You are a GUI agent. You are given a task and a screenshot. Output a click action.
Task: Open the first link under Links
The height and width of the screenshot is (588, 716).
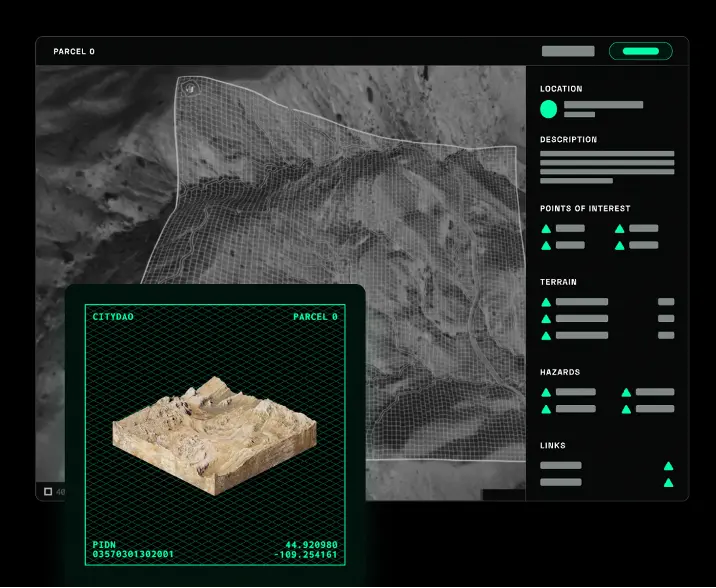click(560, 466)
